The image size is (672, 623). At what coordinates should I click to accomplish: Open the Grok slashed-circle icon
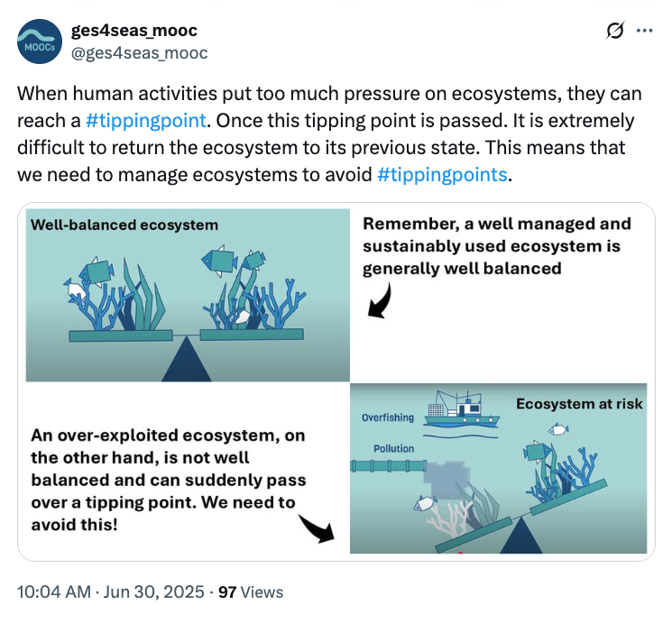(614, 31)
